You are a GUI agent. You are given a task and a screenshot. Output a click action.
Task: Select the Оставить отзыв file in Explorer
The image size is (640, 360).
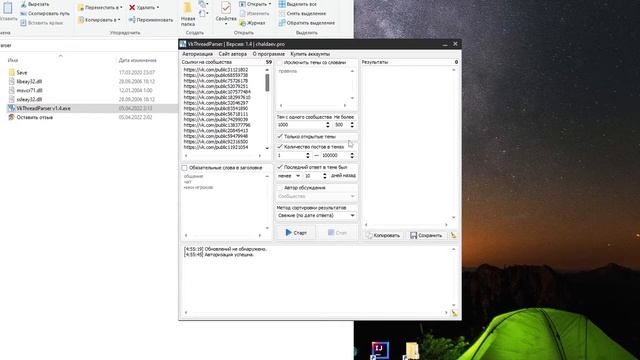click(x=34, y=118)
